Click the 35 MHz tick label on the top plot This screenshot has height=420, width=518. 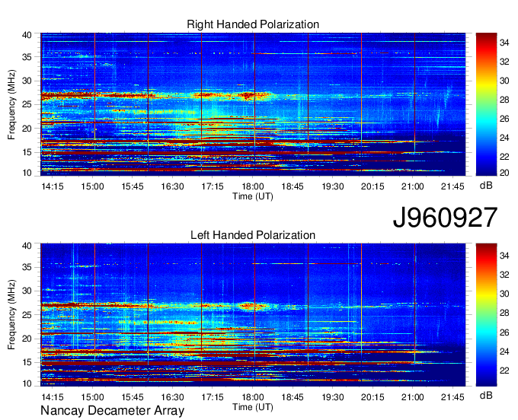point(27,57)
